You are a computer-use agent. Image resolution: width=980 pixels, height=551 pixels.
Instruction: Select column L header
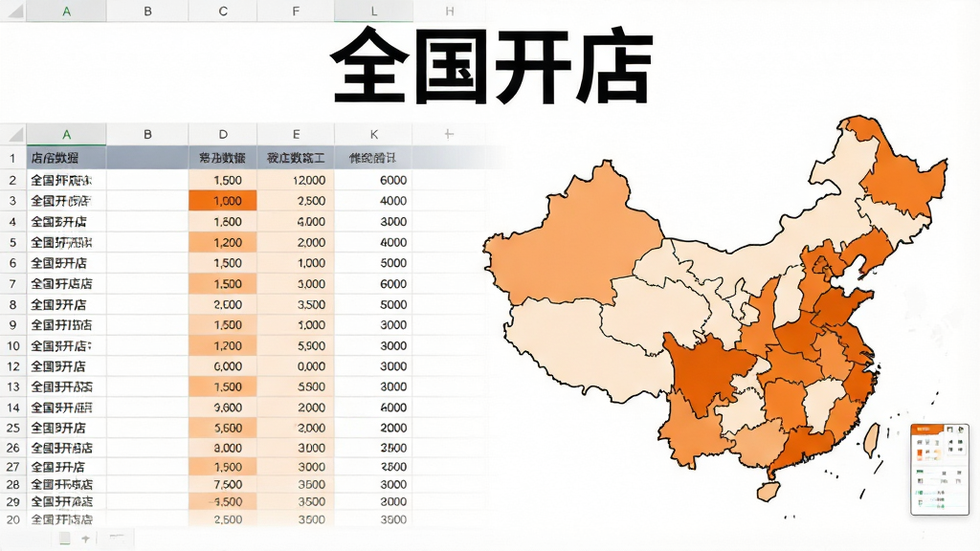click(373, 11)
